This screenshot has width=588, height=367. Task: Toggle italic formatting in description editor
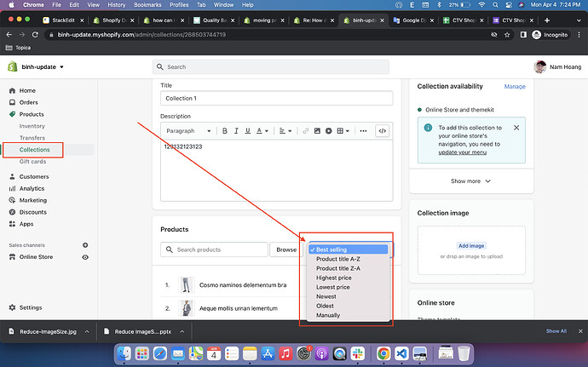click(x=236, y=131)
